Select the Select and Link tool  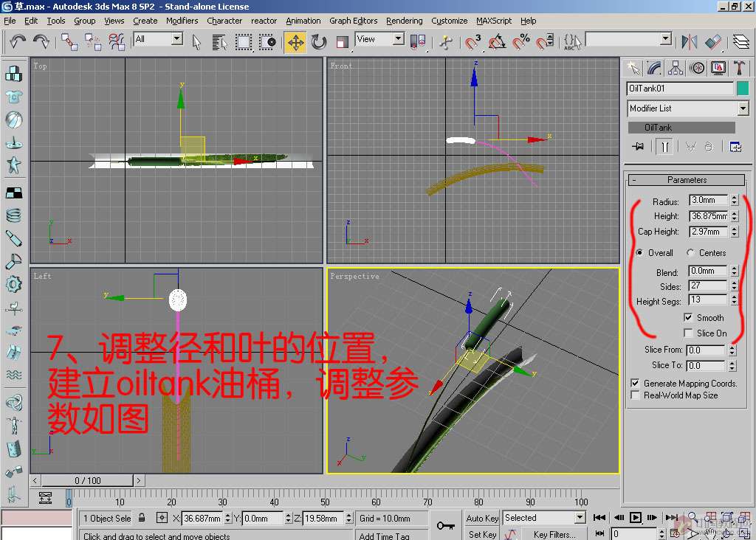coord(69,42)
